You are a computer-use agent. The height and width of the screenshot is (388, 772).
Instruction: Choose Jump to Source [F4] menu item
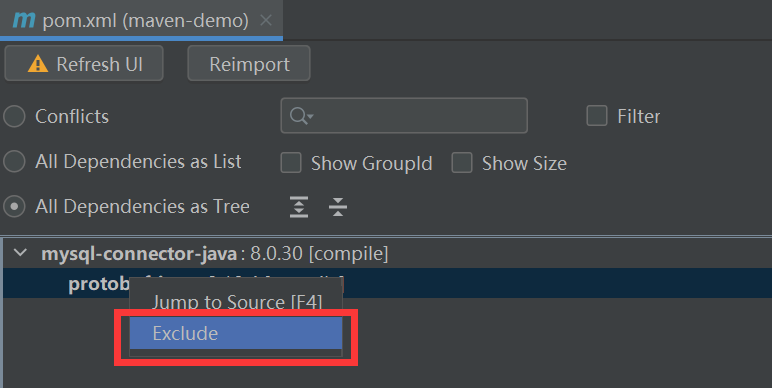pyautogui.click(x=236, y=300)
